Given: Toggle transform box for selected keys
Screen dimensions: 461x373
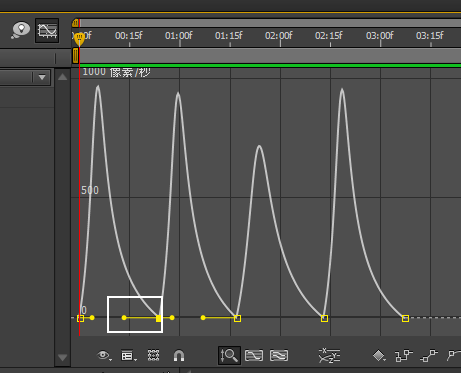Looking at the screenshot, I should [x=153, y=356].
